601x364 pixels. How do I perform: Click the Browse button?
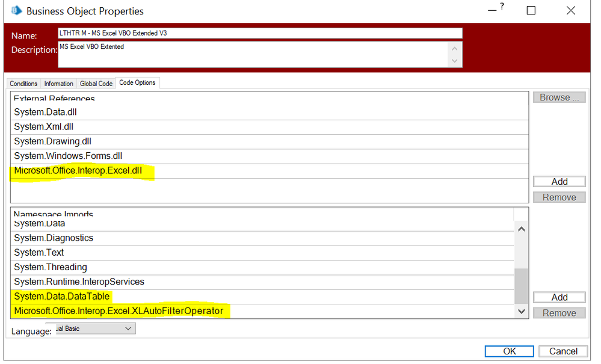pyautogui.click(x=559, y=97)
